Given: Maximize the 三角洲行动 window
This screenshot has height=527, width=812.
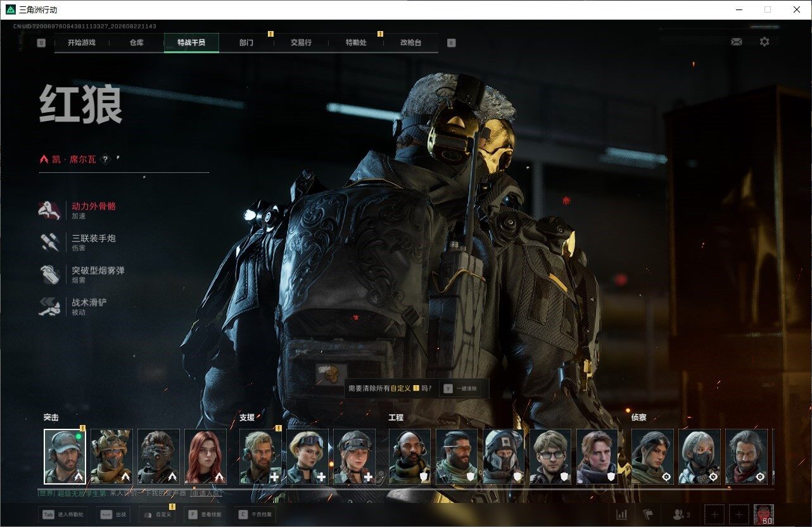Looking at the screenshot, I should (x=768, y=10).
